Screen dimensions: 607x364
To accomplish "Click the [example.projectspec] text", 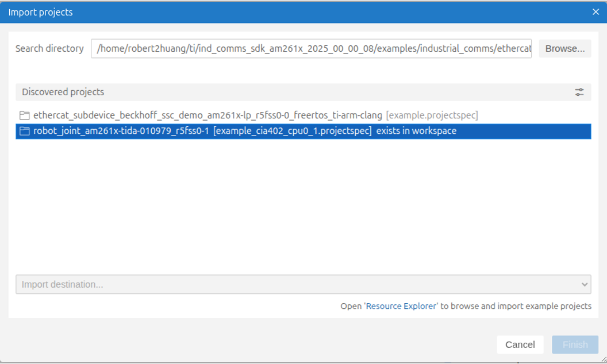I will [x=432, y=115].
